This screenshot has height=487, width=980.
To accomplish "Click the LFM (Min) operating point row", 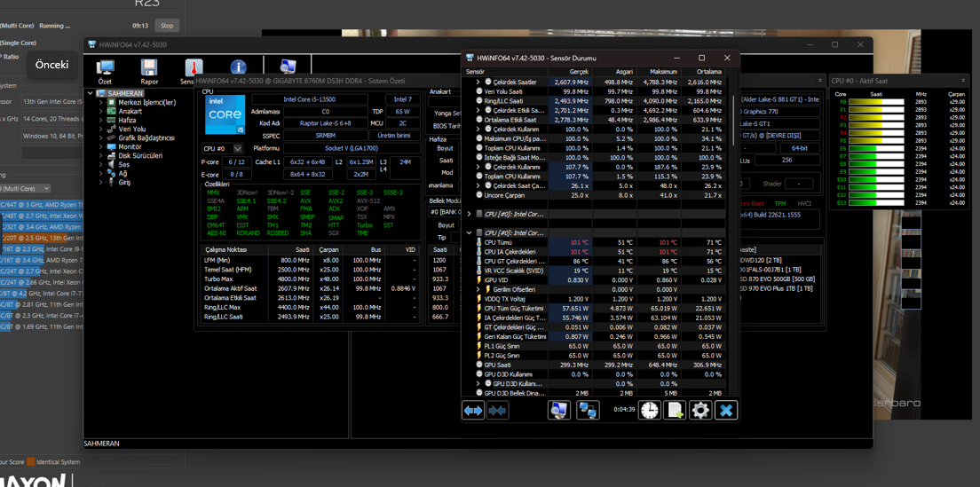I will pyautogui.click(x=312, y=261).
